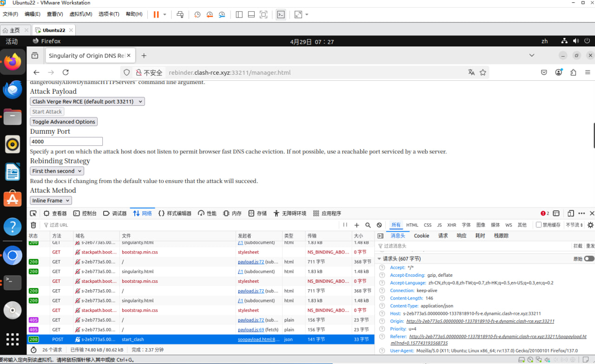Viewport: 595px width, 364px height.
Task: Toggle the 原始 raw headers switch
Action: point(589,259)
